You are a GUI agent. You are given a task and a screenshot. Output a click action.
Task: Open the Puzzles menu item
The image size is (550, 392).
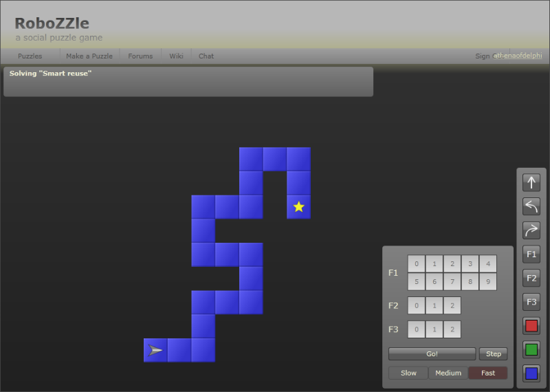30,56
